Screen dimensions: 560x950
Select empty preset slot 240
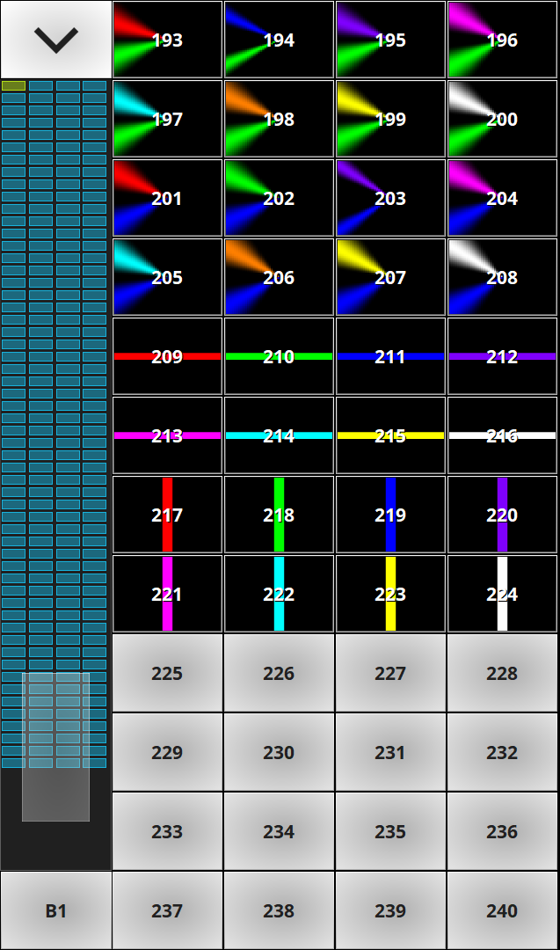pyautogui.click(x=502, y=910)
